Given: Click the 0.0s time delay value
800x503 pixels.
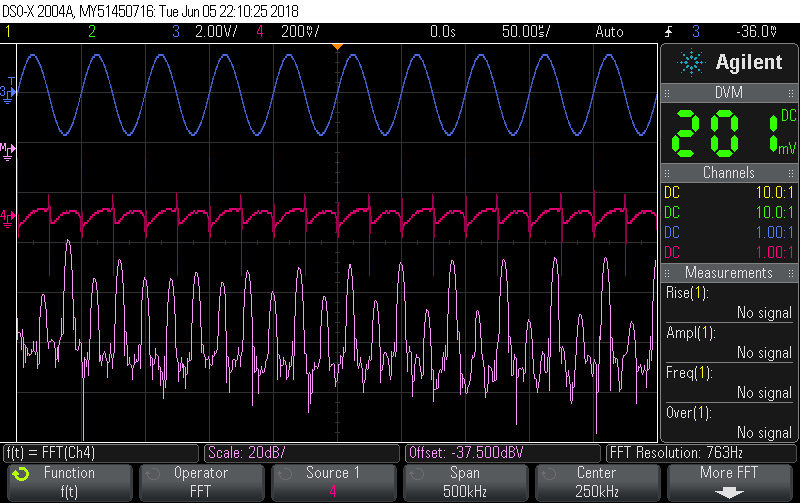Looking at the screenshot, I should point(442,32).
